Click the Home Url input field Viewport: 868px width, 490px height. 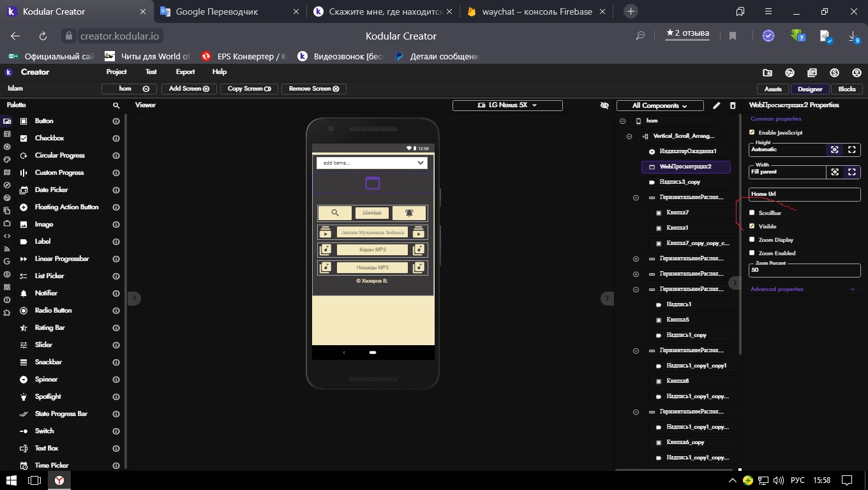[805, 194]
